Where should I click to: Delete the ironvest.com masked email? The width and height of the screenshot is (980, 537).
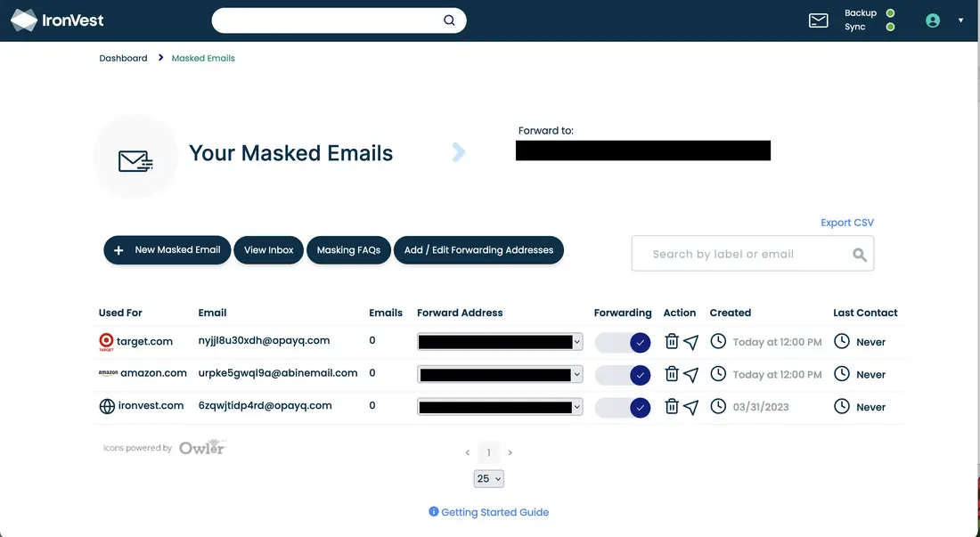pos(672,407)
